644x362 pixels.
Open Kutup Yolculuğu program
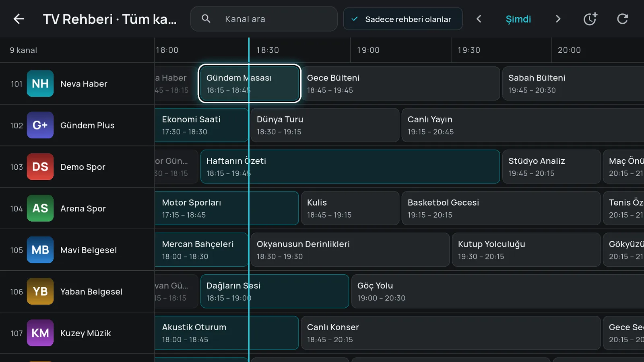pyautogui.click(x=526, y=250)
